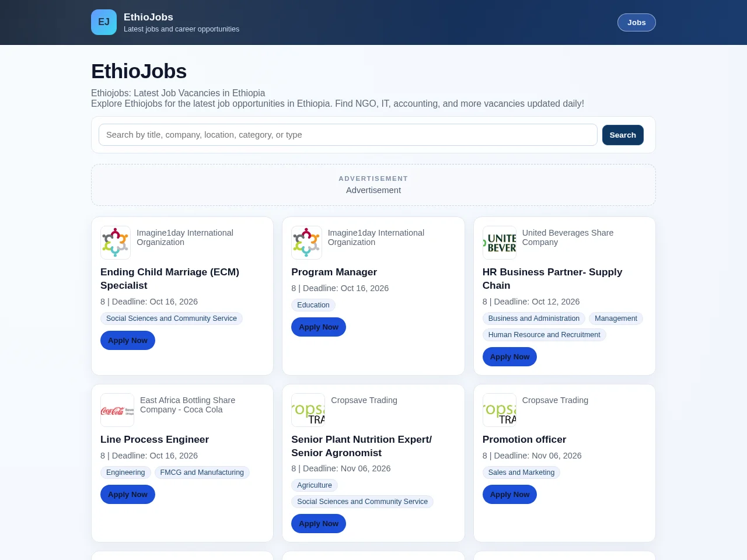
Task: Select the Agriculture category tag
Action: (315, 485)
